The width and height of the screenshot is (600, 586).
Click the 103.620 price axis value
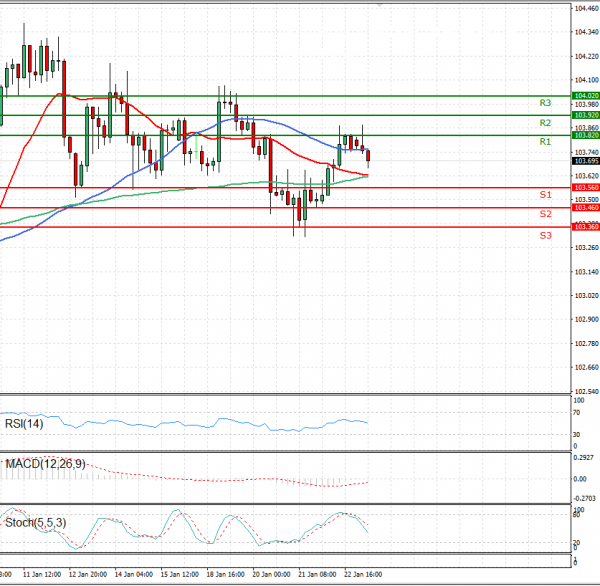[x=587, y=176]
